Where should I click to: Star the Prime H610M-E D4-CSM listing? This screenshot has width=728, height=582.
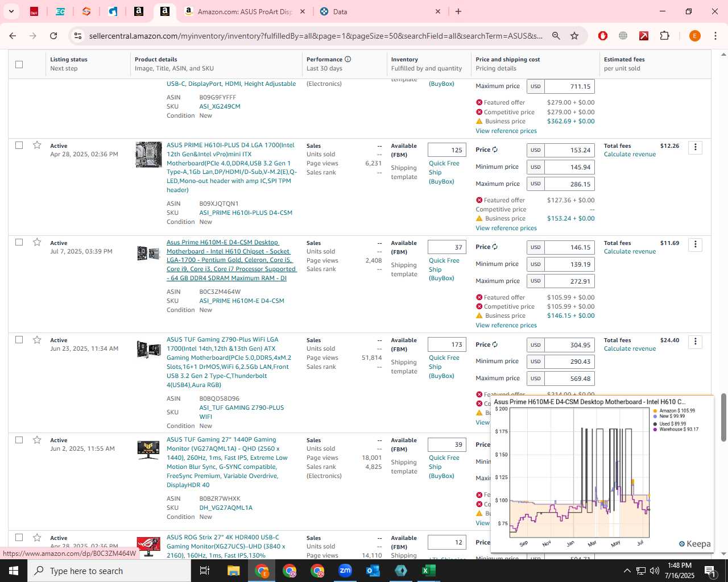37,242
